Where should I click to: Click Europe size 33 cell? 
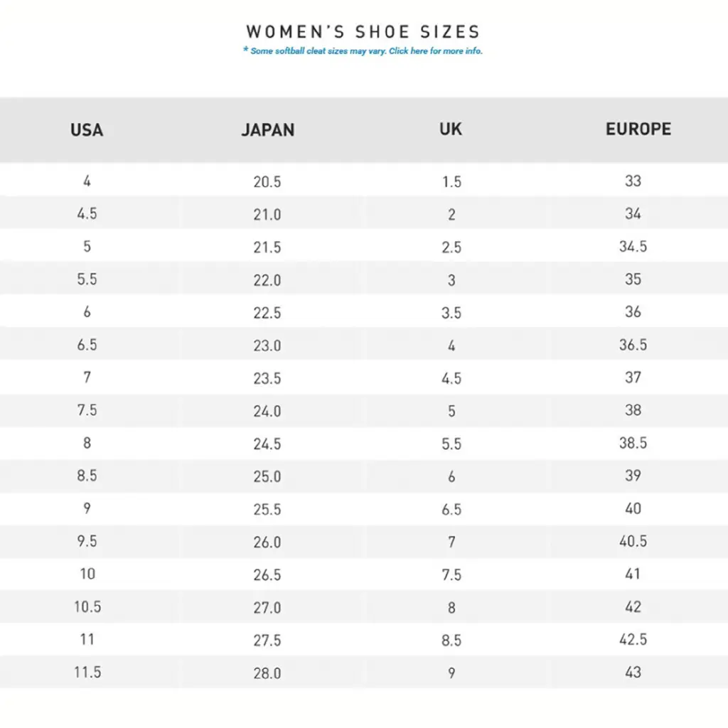click(x=633, y=181)
